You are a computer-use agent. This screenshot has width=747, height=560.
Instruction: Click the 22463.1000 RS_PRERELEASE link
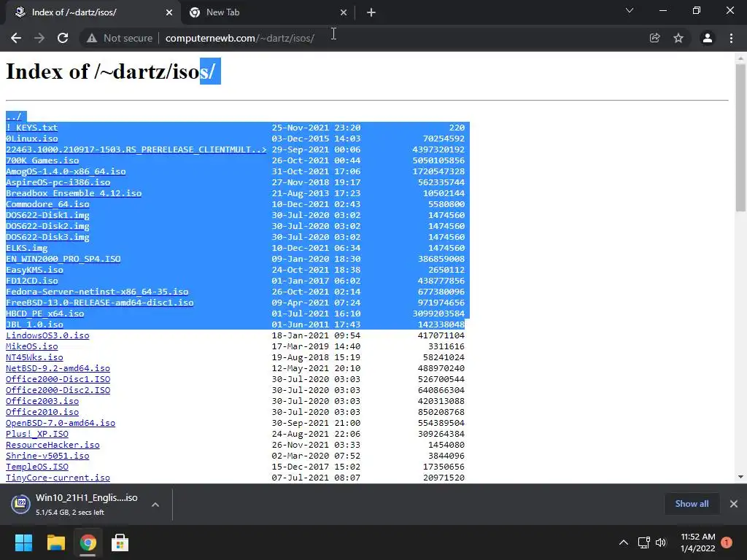pyautogui.click(x=136, y=149)
